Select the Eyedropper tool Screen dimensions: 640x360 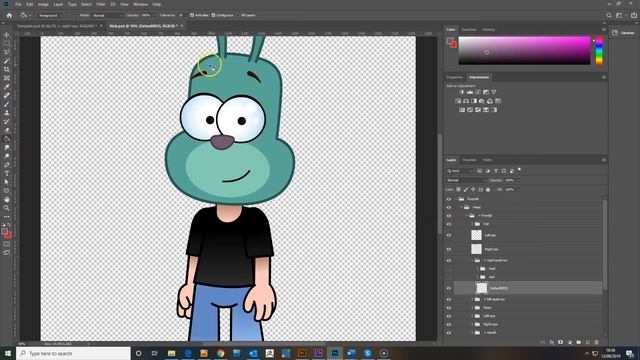[7, 87]
